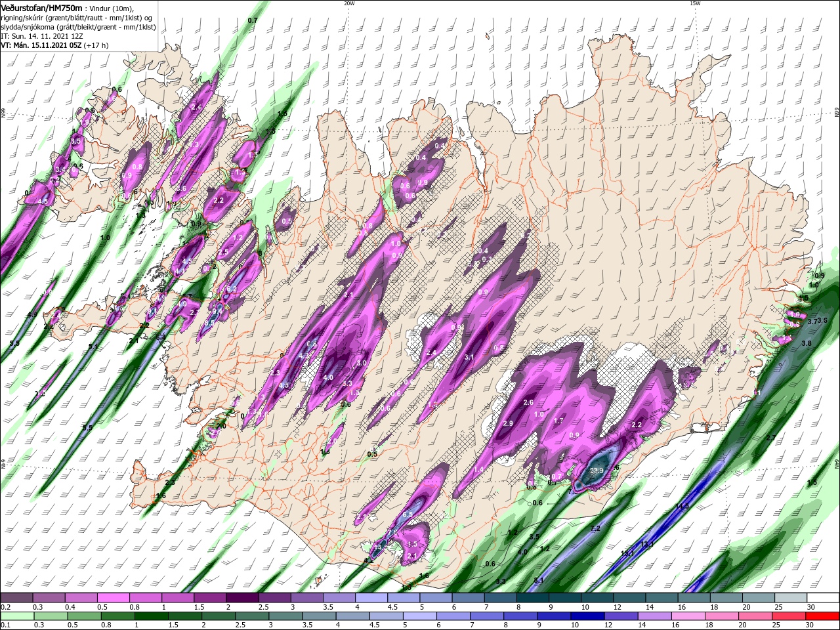Click the 0.1 label on rain legend

[5, 625]
